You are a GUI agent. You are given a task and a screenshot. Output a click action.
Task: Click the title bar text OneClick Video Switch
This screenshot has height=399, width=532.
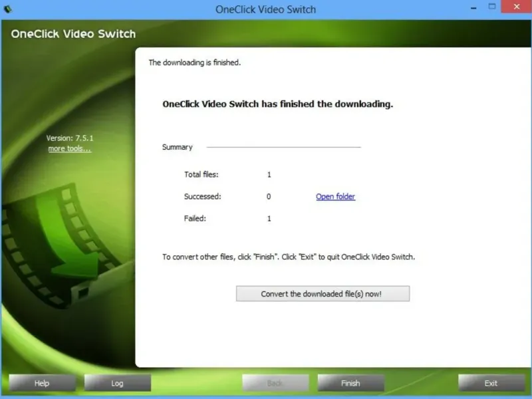pyautogui.click(x=265, y=9)
